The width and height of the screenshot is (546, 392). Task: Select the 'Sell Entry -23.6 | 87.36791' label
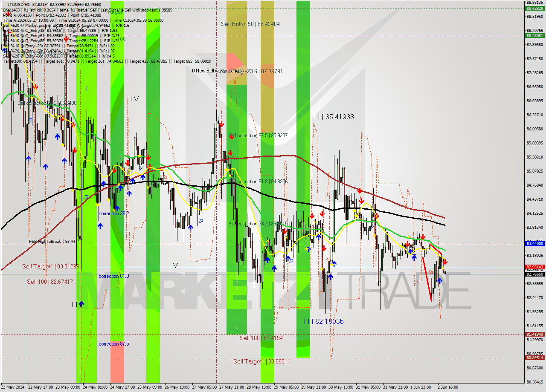(252, 71)
